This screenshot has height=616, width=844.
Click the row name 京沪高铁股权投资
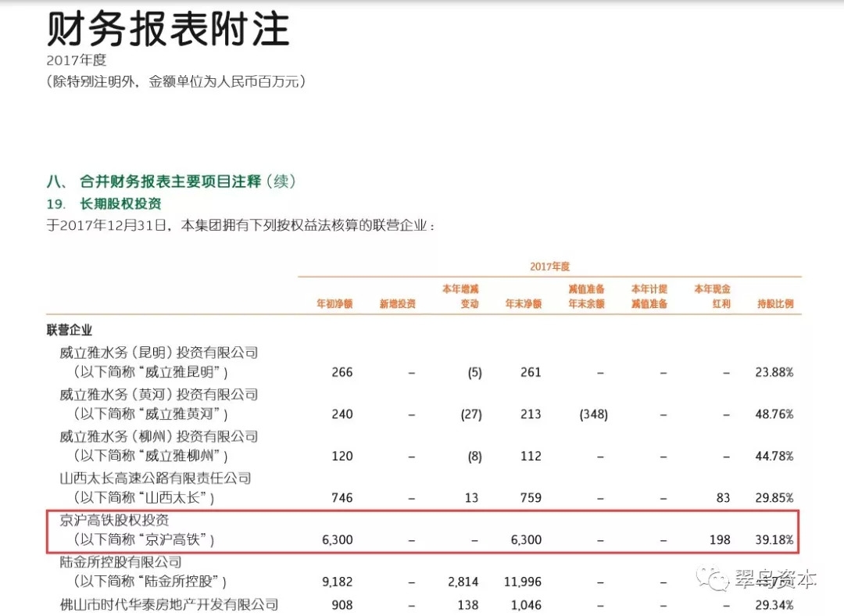click(114, 520)
